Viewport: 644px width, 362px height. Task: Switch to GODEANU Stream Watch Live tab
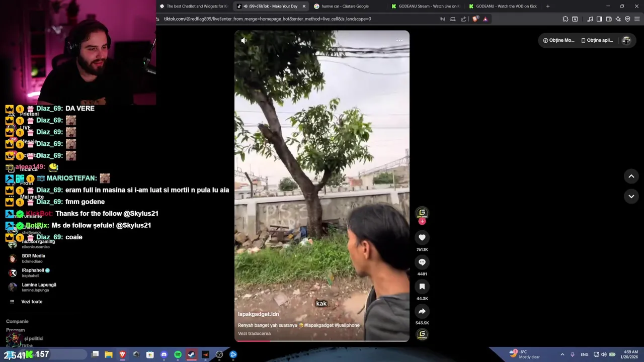(x=425, y=6)
